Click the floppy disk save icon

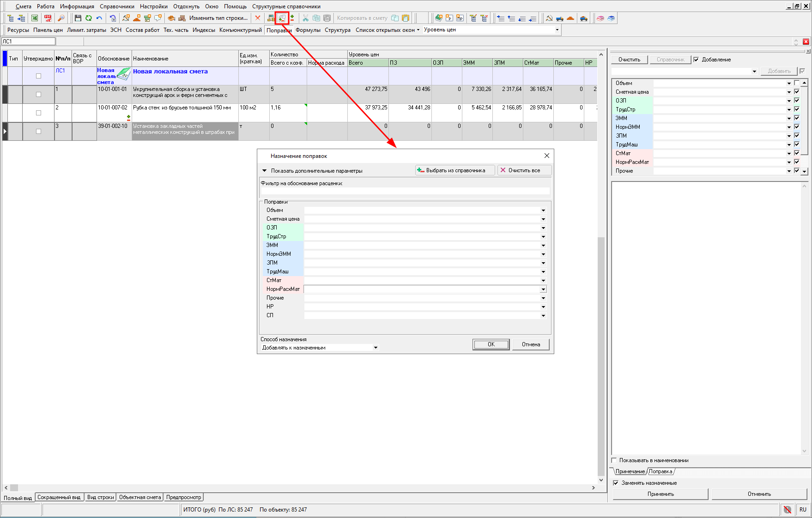78,18
